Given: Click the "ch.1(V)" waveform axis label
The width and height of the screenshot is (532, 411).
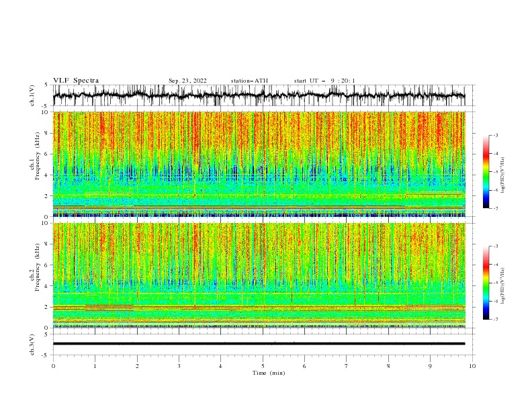Looking at the screenshot, I should point(32,95).
